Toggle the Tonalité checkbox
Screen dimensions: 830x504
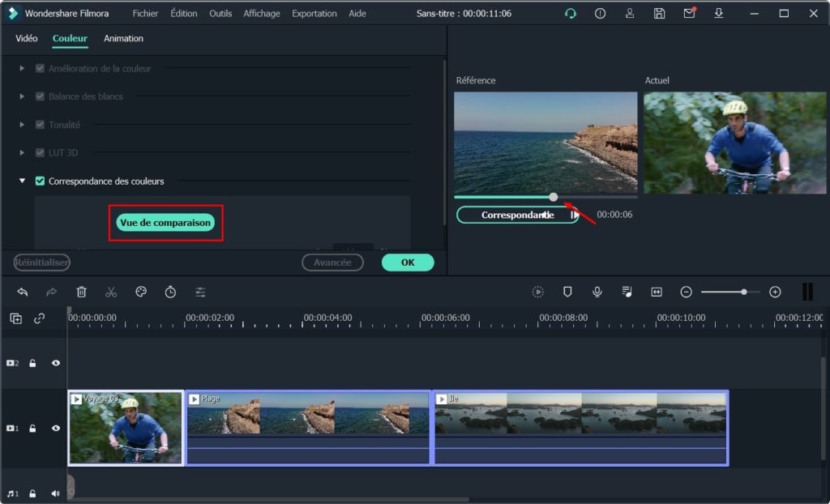tap(40, 125)
